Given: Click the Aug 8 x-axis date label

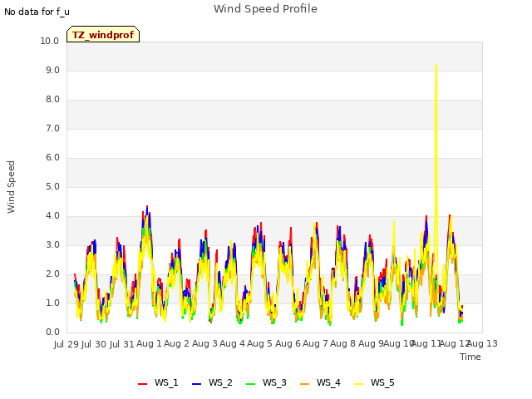Looking at the screenshot, I should [342, 343].
